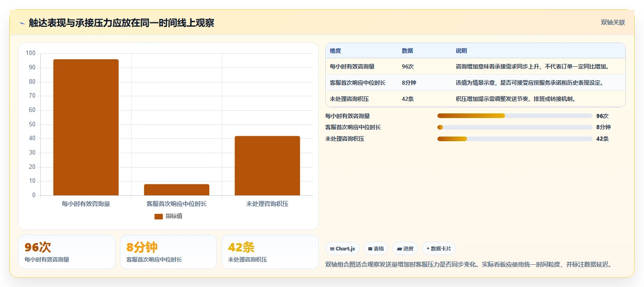The width and height of the screenshot is (644, 287).
Task: Click the 指标值 legend label
Action: pos(174,216)
